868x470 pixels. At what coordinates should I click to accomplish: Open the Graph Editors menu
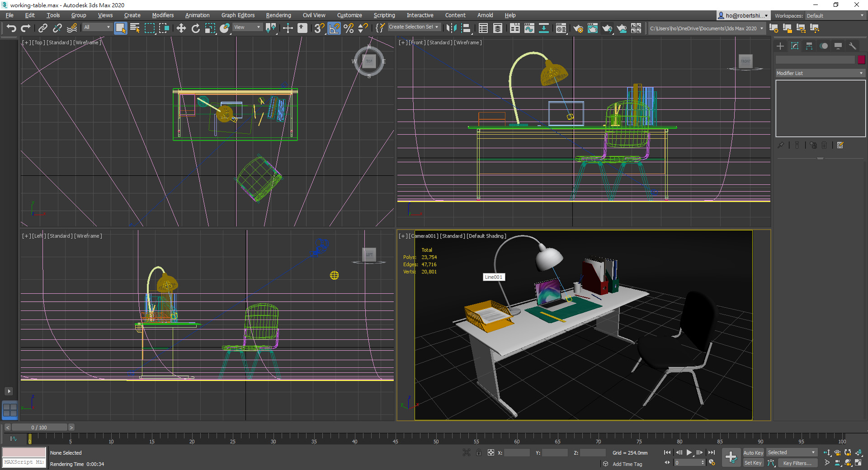(238, 15)
